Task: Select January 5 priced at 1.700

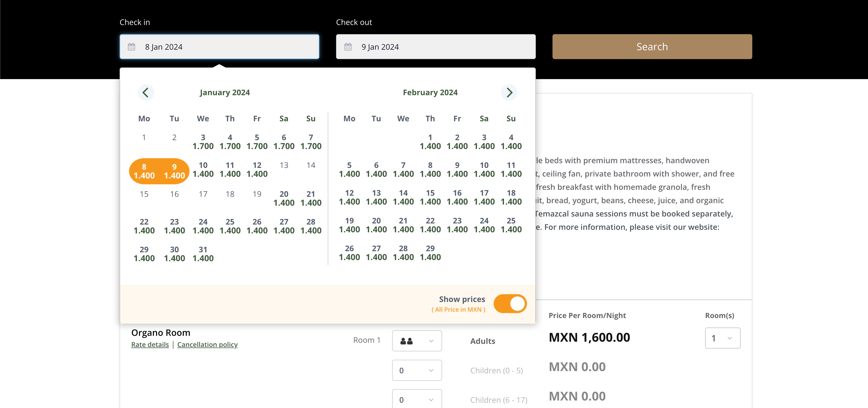Action: point(257,142)
